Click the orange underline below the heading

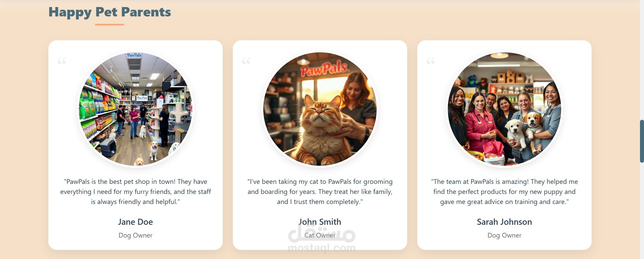pos(110,24)
